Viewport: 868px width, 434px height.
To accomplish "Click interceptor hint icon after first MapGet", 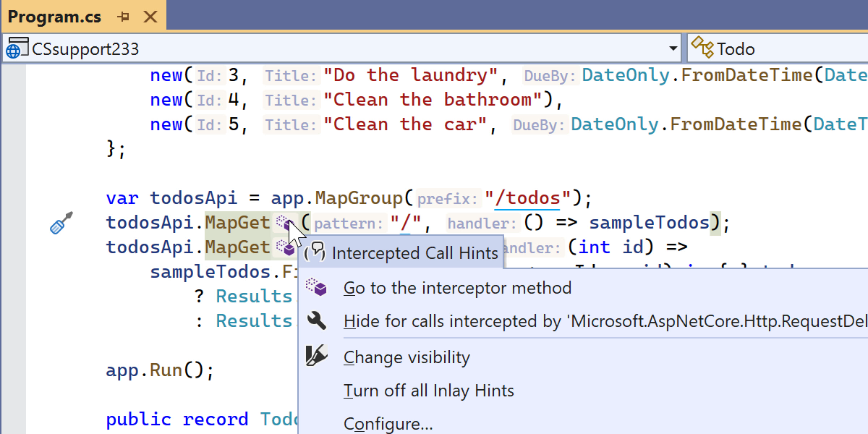I will click(284, 222).
